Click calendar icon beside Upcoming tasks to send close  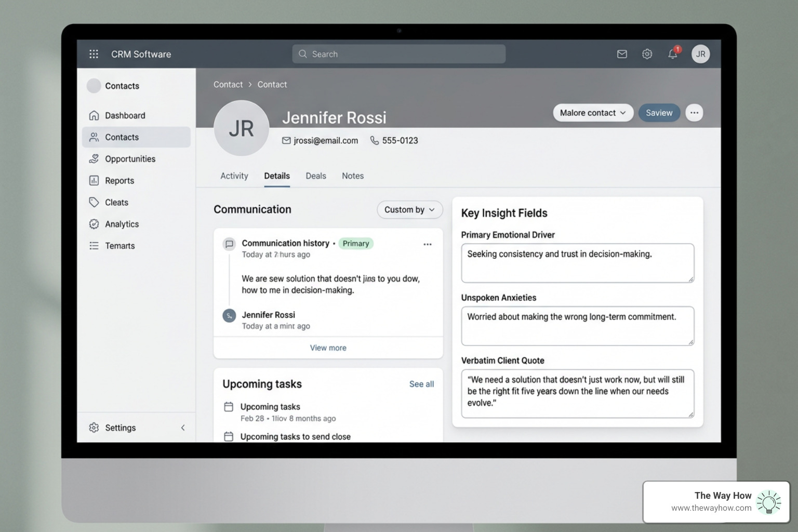(x=229, y=437)
